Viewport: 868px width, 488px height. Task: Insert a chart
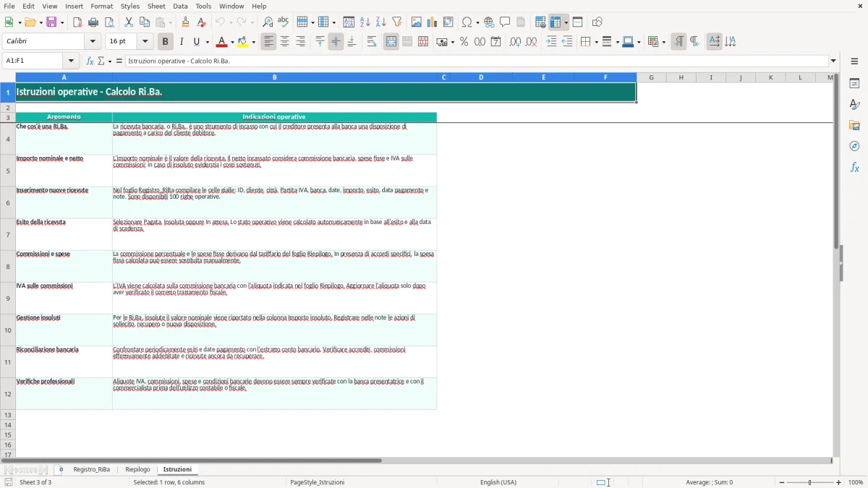pyautogui.click(x=433, y=22)
